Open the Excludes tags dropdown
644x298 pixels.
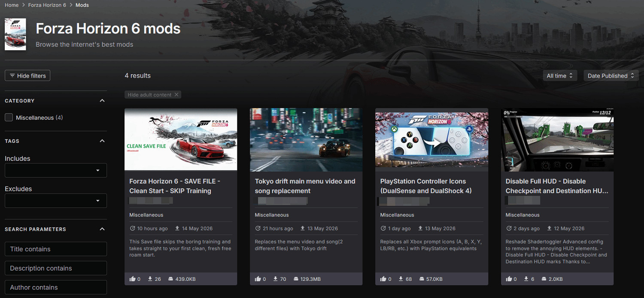[56, 201]
